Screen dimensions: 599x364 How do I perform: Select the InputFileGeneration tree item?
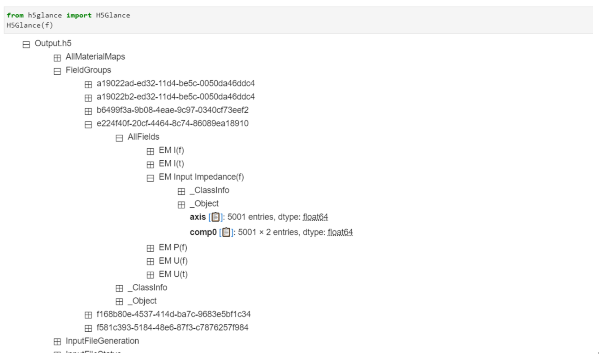tap(102, 341)
